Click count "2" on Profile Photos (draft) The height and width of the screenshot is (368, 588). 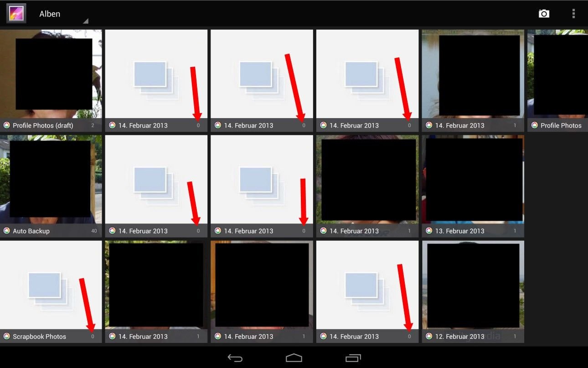click(93, 125)
